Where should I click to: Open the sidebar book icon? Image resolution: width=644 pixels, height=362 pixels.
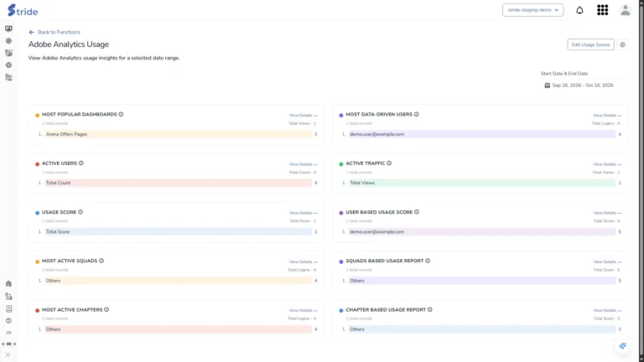[8, 308]
